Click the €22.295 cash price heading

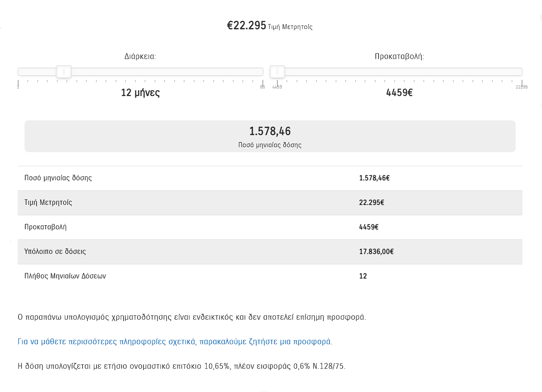click(x=246, y=25)
